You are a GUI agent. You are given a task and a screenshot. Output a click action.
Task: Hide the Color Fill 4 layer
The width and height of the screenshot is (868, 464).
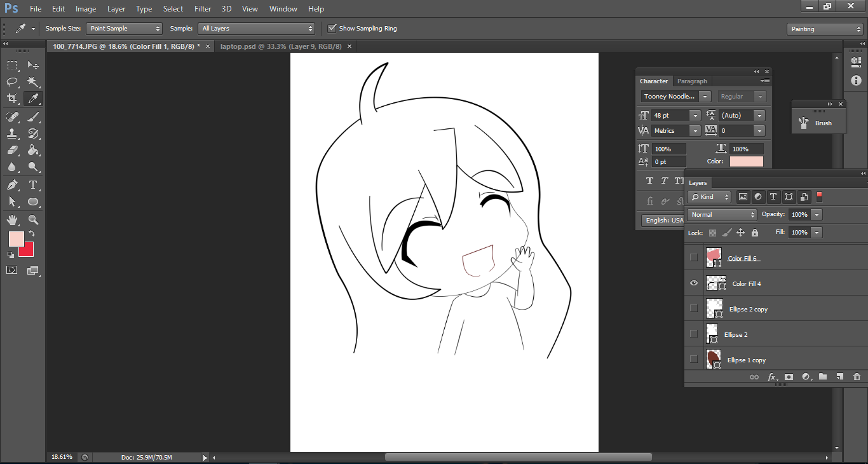coord(694,283)
